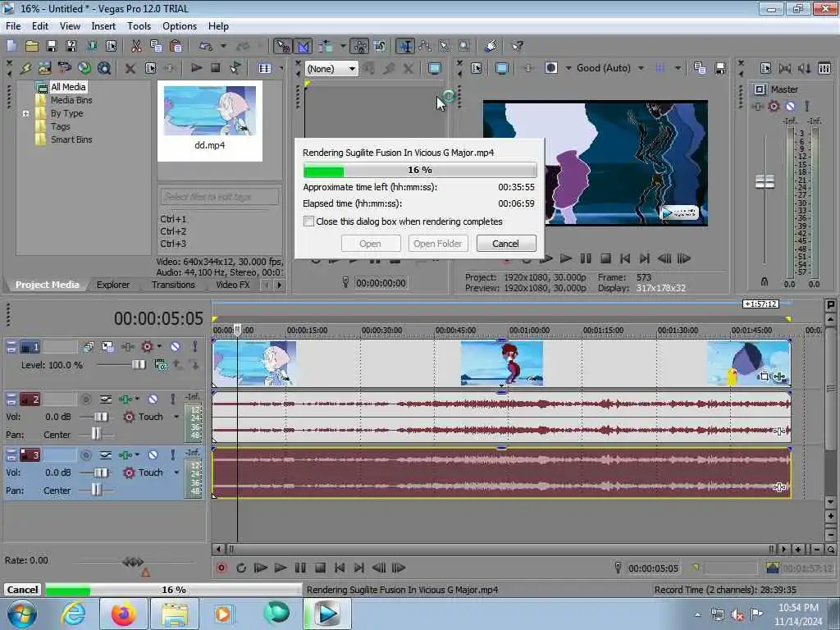Click the New project icon
Image resolution: width=840 pixels, height=630 pixels.
pos(11,46)
